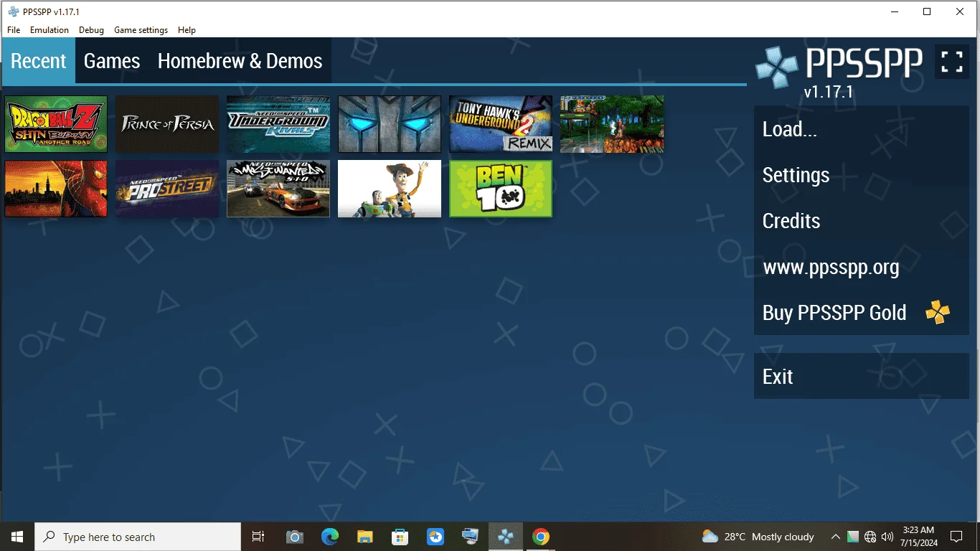Click the green chart icon in system tray
Viewport: 980px width, 551px height.
click(853, 537)
